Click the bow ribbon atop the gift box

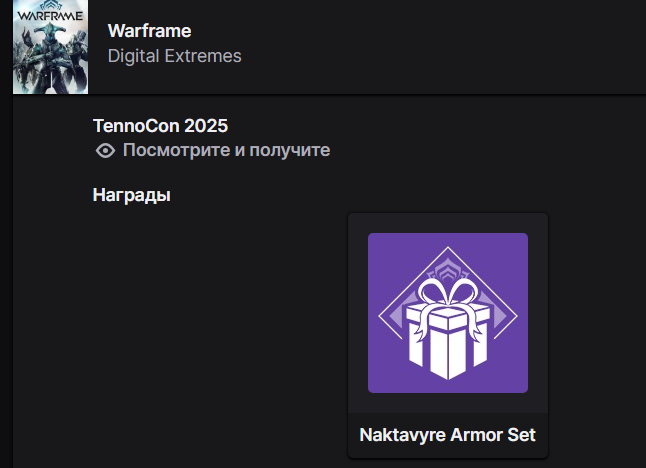[x=447, y=294]
